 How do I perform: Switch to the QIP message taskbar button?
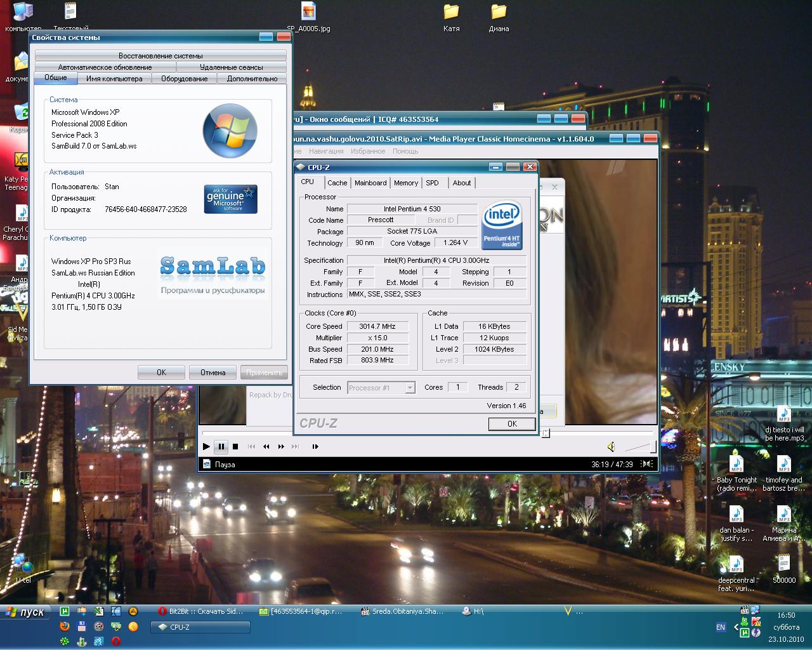click(301, 611)
